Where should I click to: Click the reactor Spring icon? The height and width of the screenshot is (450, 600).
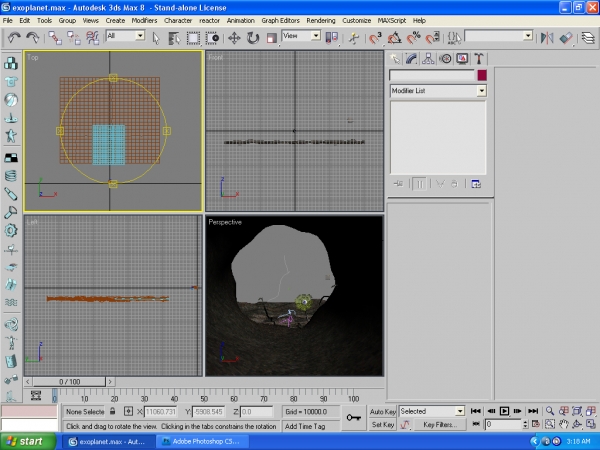pos(11,176)
